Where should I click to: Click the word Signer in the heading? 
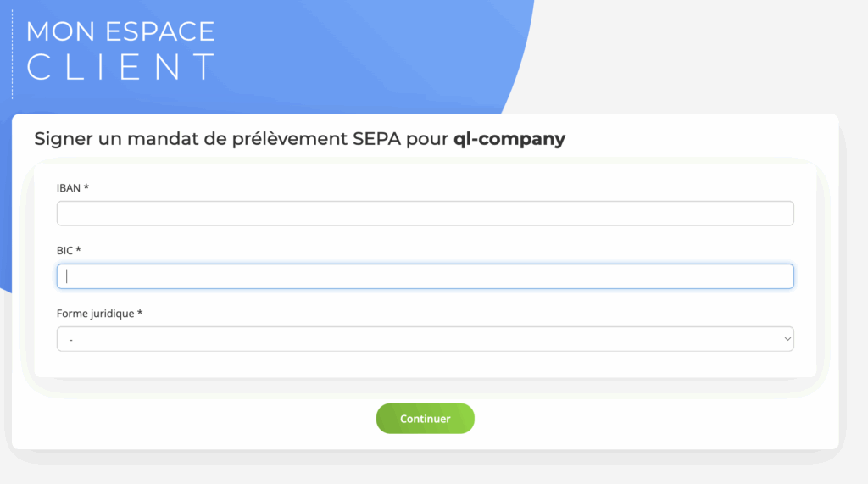tap(64, 139)
